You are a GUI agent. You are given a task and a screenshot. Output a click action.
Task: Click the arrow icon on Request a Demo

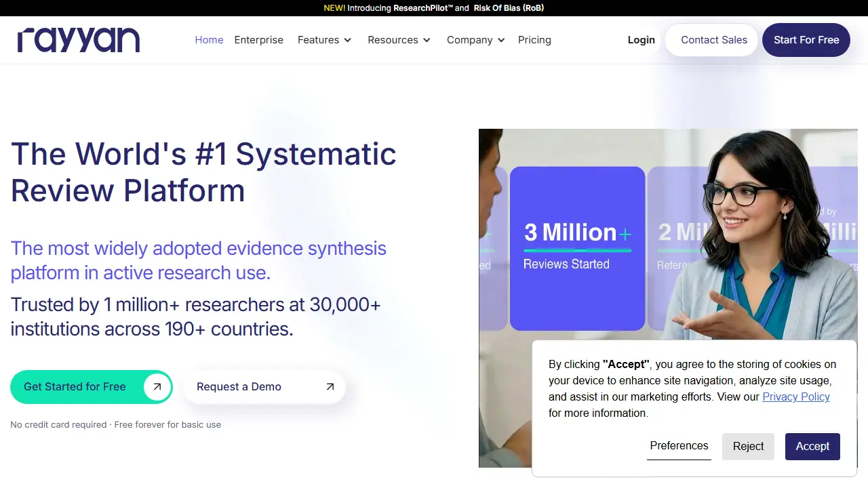(330, 387)
